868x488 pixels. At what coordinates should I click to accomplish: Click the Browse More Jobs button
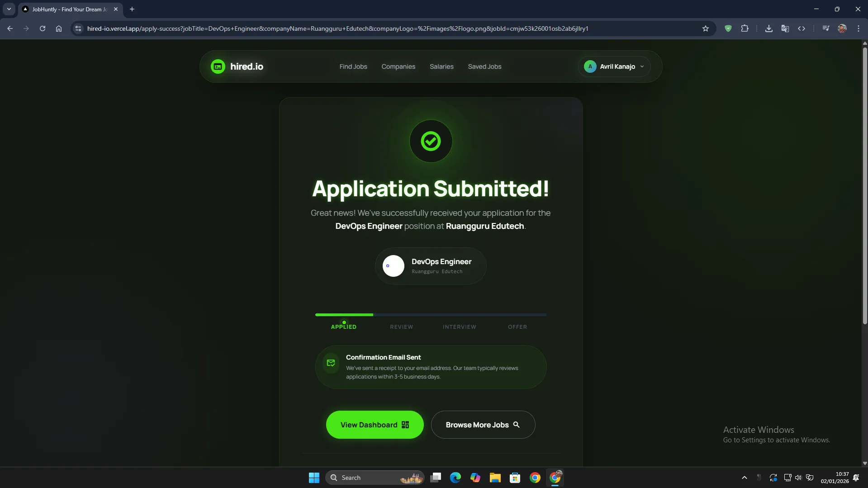(x=483, y=425)
